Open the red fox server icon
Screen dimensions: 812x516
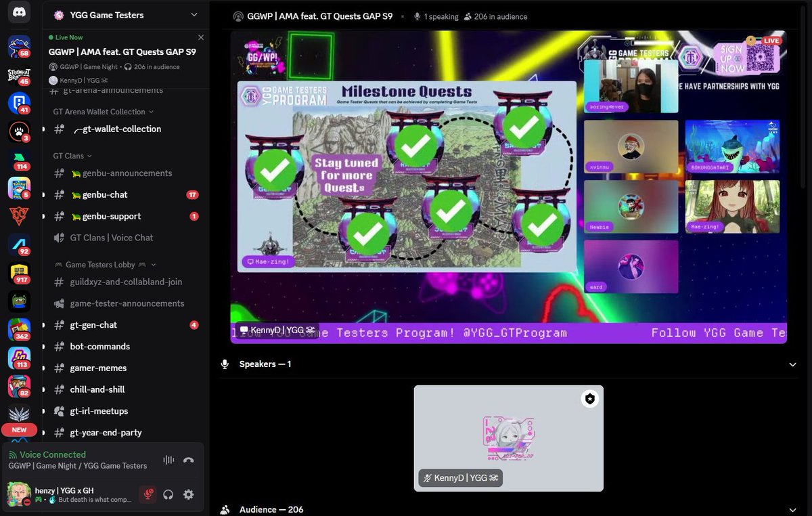tap(19, 217)
